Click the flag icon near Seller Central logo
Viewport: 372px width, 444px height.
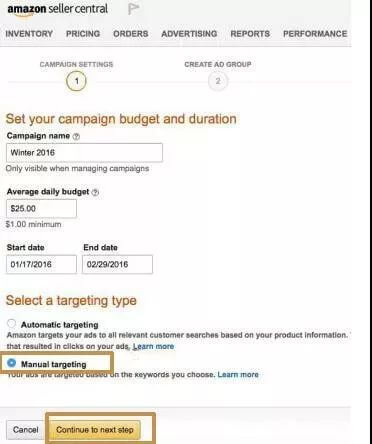(x=134, y=9)
